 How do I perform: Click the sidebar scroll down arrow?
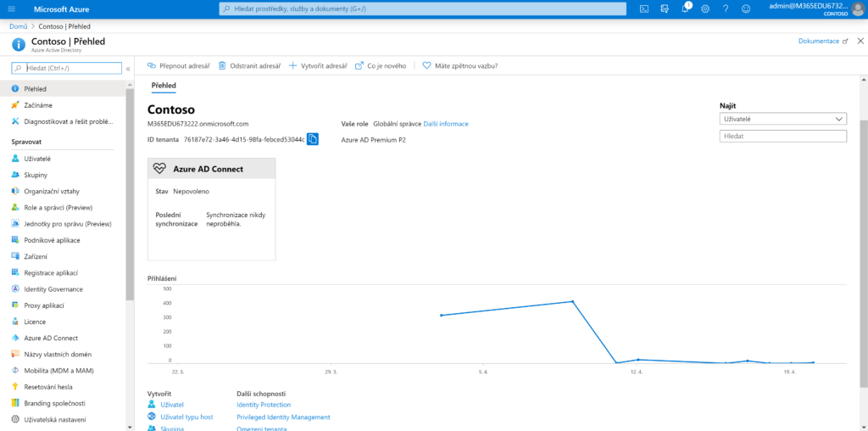130,427
